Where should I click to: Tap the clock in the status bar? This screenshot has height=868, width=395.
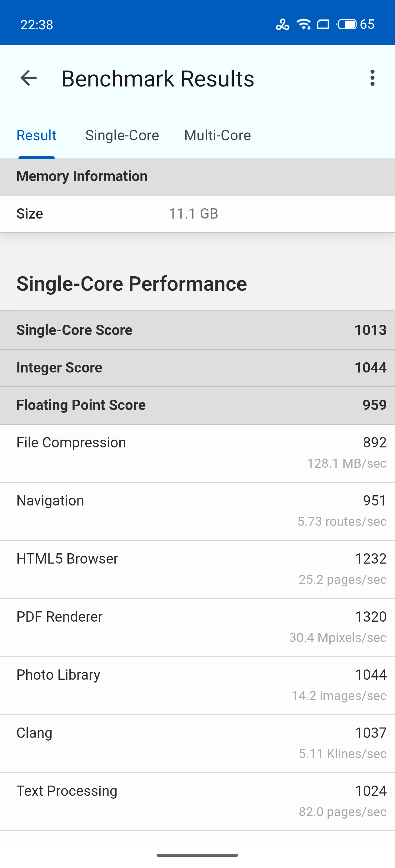click(x=37, y=25)
